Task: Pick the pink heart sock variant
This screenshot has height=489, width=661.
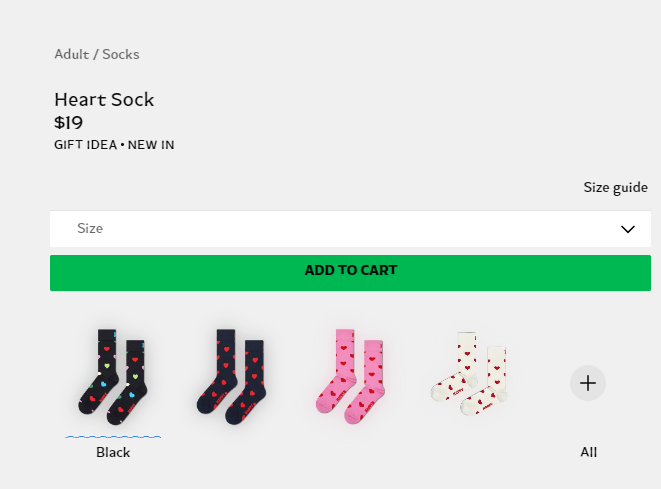Action: click(350, 377)
